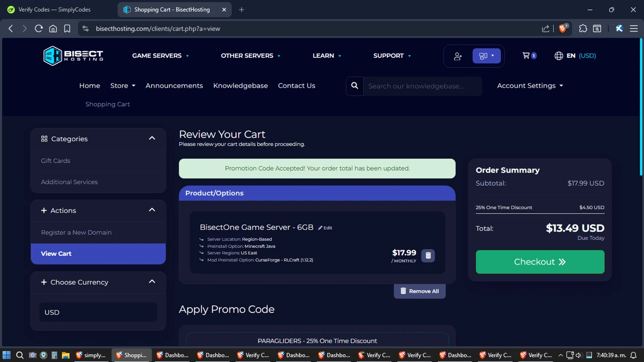Click PARAGLIDERS - 25% One Time Discount box
The image size is (644, 362).
click(317, 340)
